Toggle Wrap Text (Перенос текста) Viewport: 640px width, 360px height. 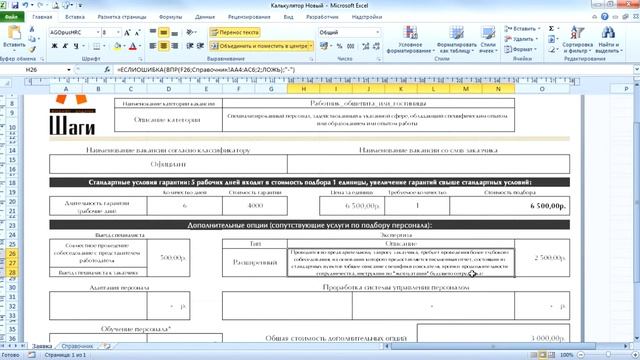tap(235, 32)
